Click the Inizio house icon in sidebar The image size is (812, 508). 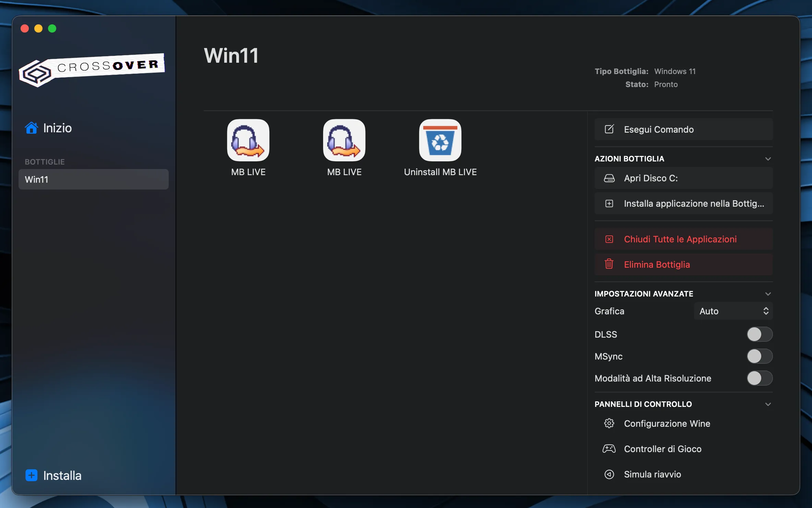31,128
